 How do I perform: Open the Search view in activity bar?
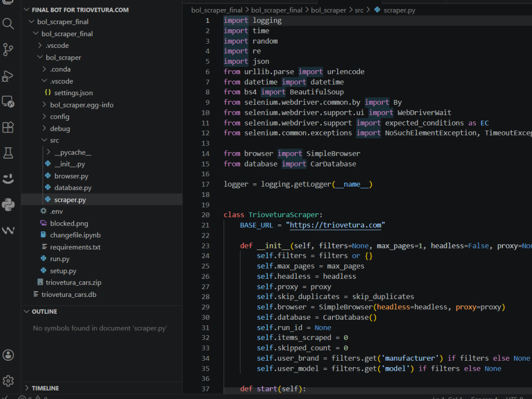click(8, 24)
